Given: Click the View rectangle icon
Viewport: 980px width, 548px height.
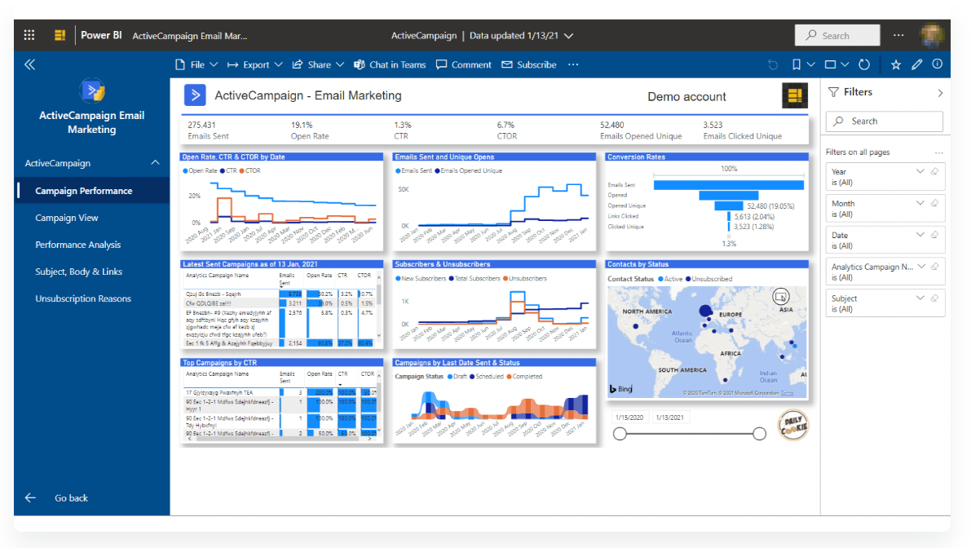Looking at the screenshot, I should pos(830,64).
